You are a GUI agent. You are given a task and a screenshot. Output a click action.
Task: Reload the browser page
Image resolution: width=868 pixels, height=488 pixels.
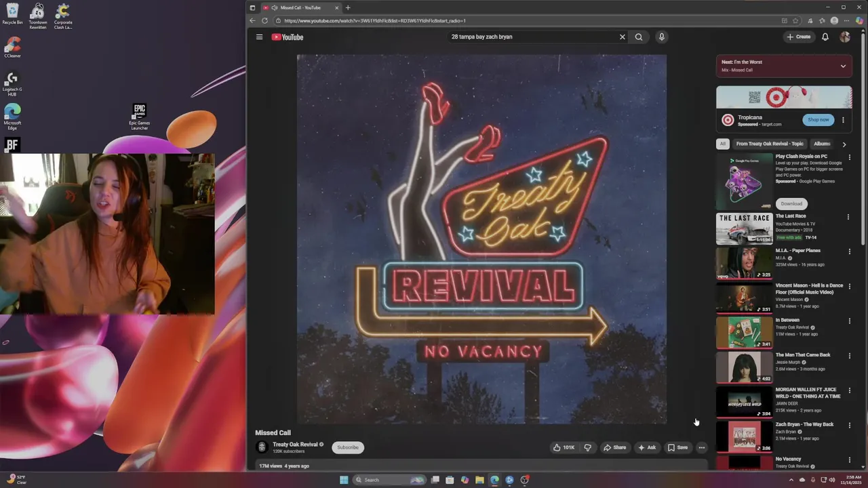[264, 20]
